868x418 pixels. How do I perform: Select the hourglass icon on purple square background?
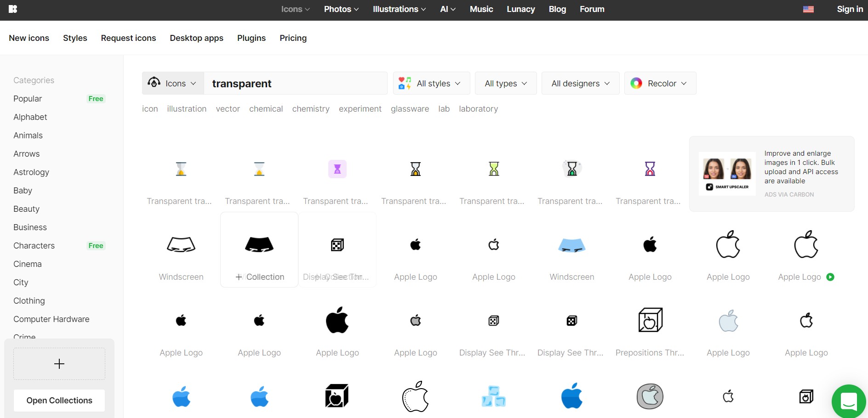tap(337, 169)
